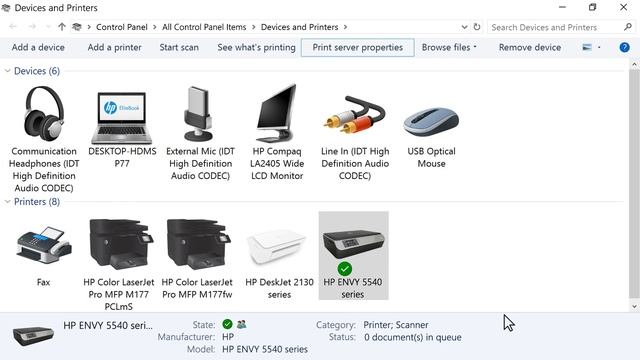
Task: Expand the chevron after Control Panel breadcrumb
Action: pos(155,27)
